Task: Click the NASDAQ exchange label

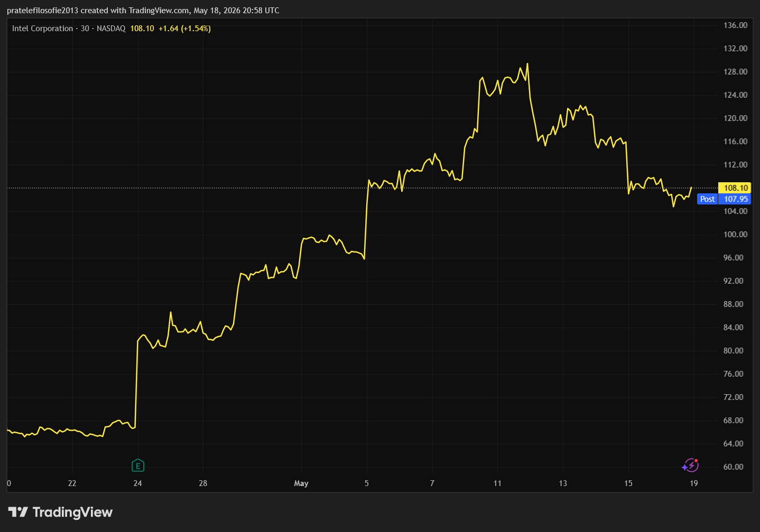Action: [x=111, y=29]
